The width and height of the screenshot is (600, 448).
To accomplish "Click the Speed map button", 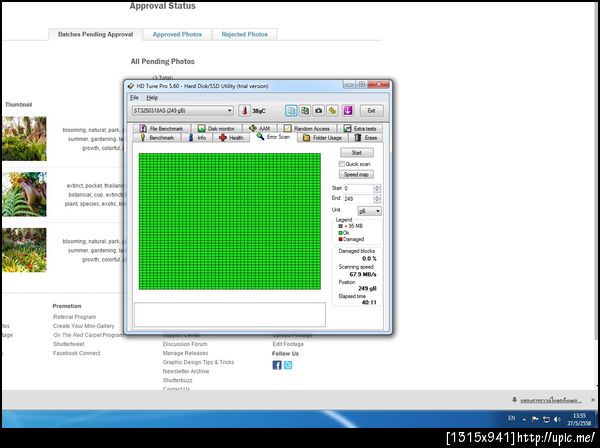I will coord(356,174).
